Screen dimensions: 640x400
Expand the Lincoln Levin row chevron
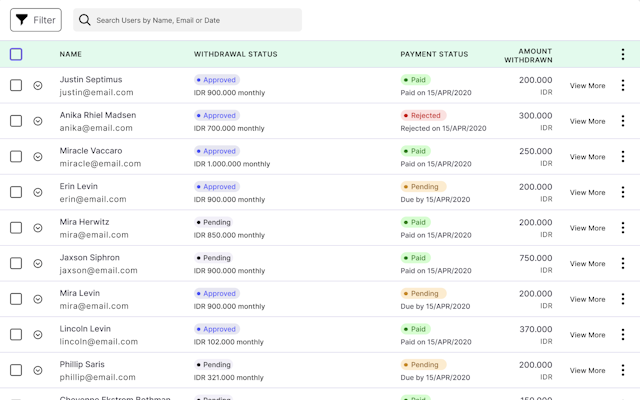[x=38, y=335]
